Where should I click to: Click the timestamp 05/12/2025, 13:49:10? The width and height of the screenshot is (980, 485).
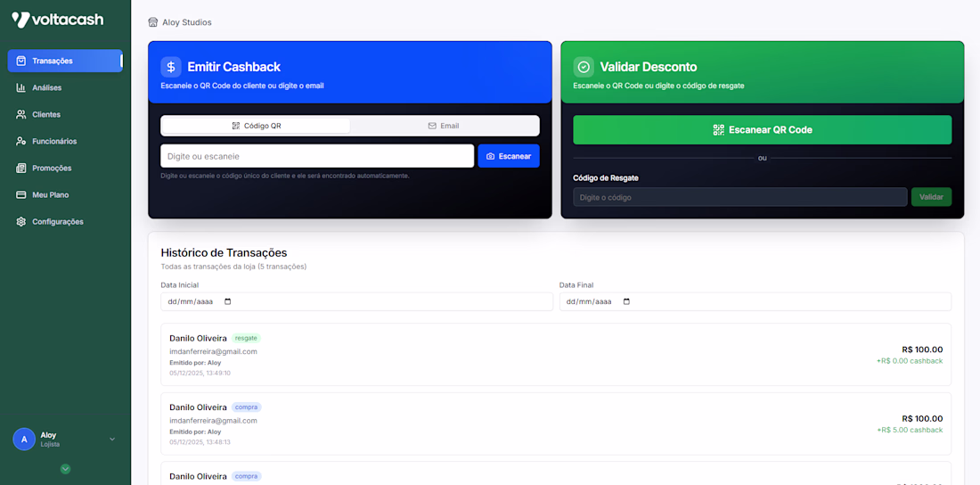pyautogui.click(x=200, y=373)
